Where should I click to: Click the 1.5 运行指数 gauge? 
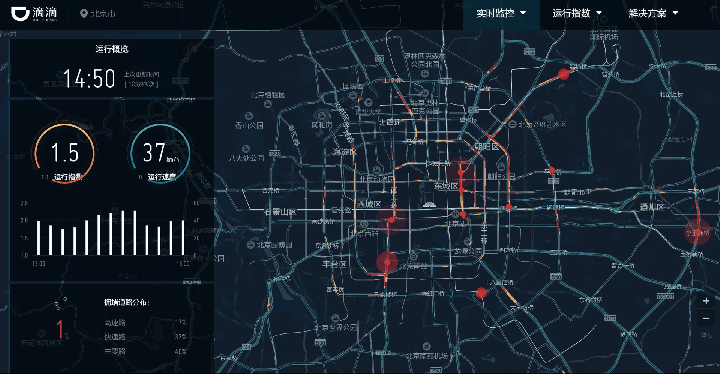pos(64,153)
